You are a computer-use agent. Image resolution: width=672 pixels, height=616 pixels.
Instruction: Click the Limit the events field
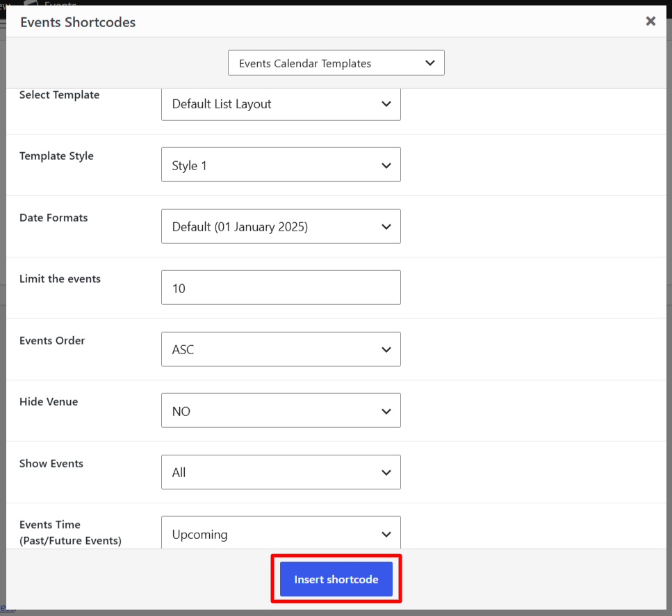(281, 288)
